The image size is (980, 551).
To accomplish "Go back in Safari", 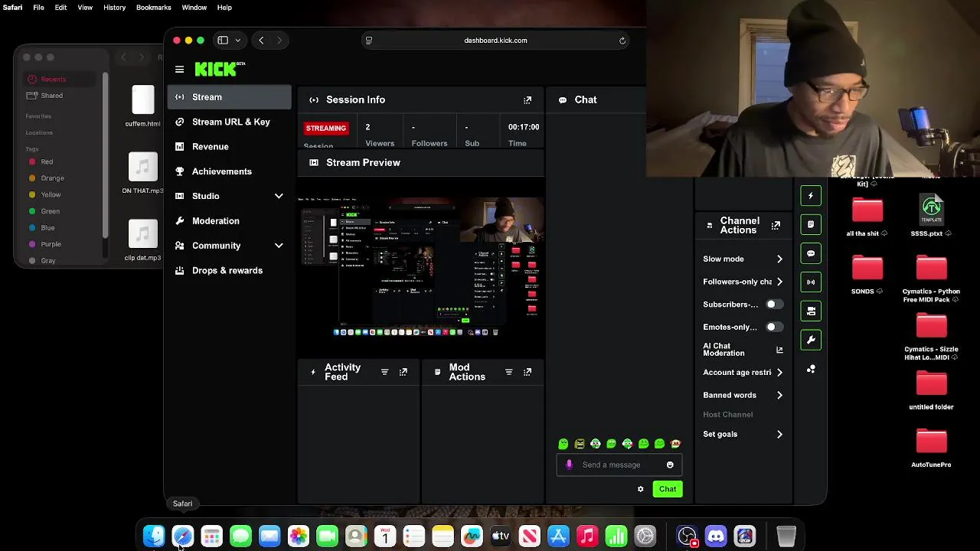I will point(261,41).
